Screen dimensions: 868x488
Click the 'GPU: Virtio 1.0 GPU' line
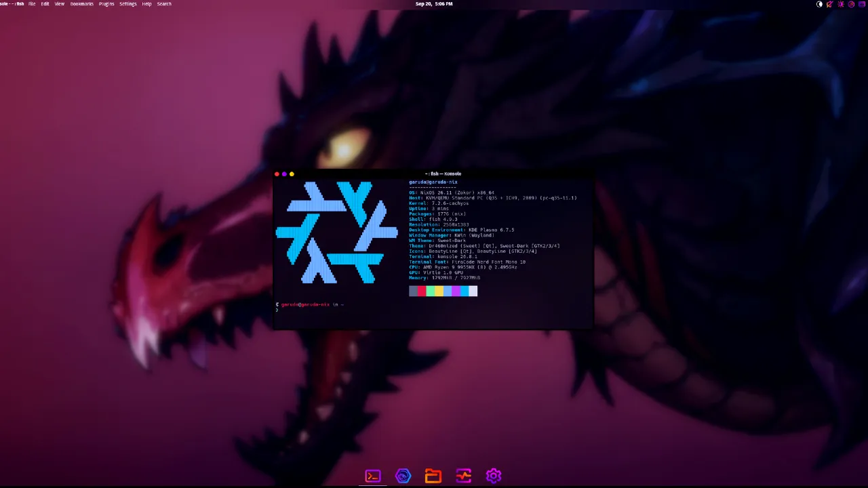point(436,273)
